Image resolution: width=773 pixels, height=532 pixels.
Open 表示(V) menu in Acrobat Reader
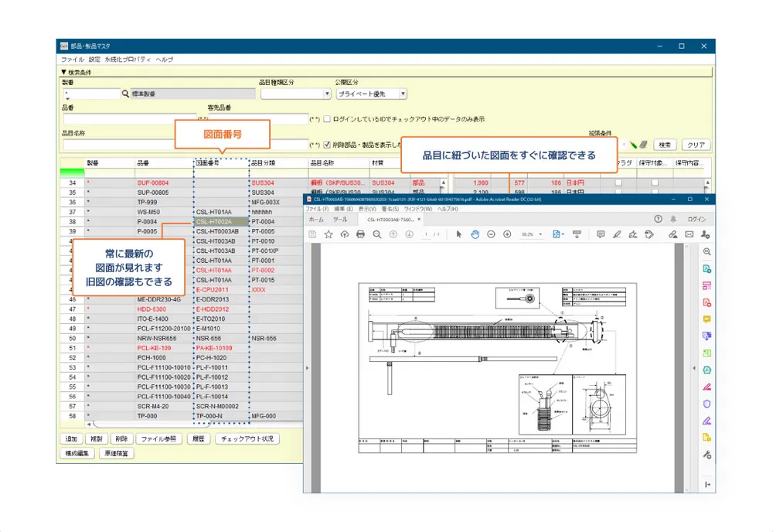pyautogui.click(x=367, y=209)
